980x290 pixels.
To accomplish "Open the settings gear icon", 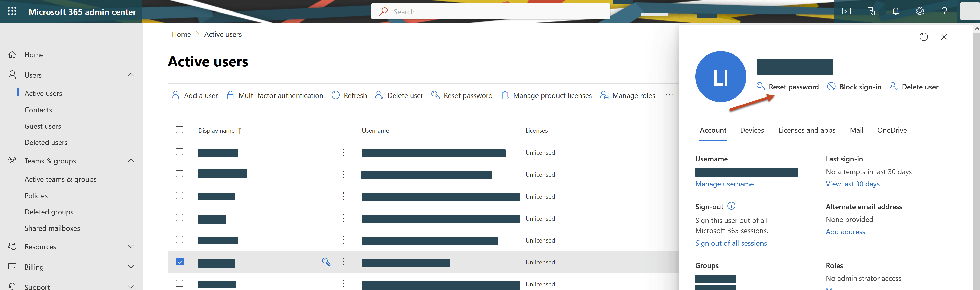I will pos(920,11).
